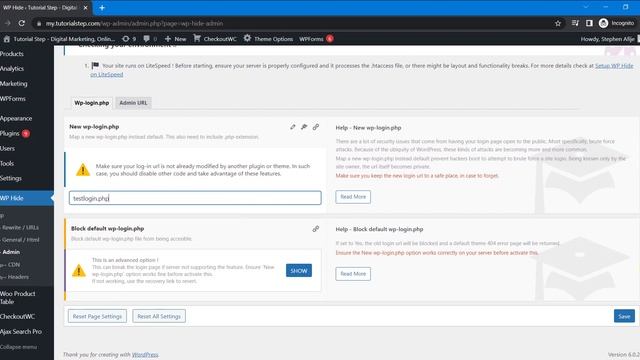Save the WP Hide settings
This screenshot has width=640, height=360.
(x=624, y=316)
